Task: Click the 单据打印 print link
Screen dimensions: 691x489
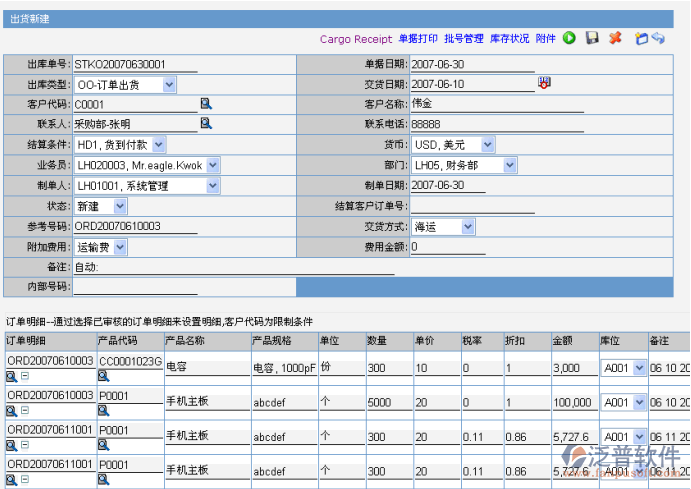Action: (x=418, y=39)
